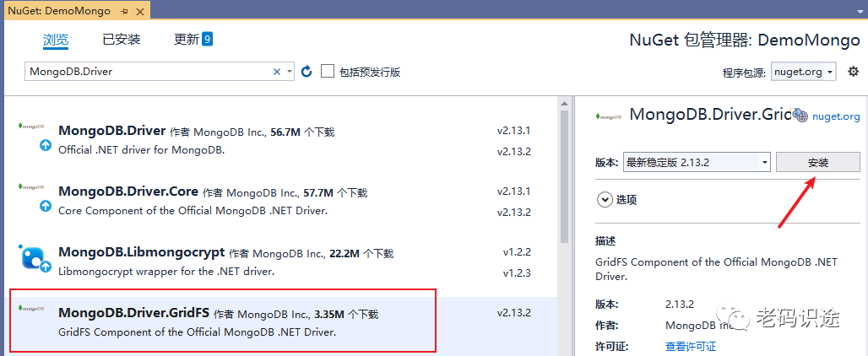Viewport: 868px width, 356px height.
Task: Open the search history dropdown arrow
Action: (x=290, y=72)
